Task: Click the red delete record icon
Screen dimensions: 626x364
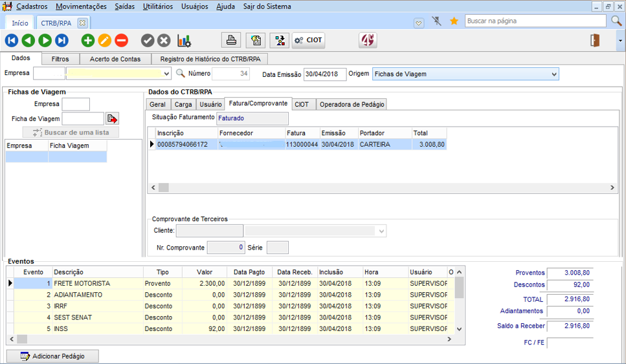Action: [x=122, y=41]
